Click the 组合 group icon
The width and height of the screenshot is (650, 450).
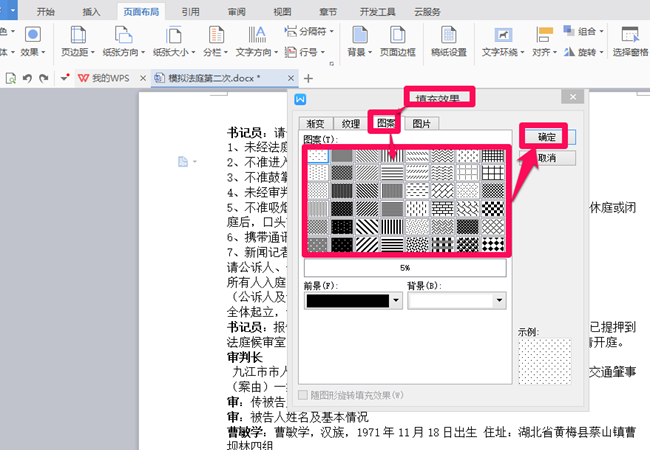(x=569, y=31)
